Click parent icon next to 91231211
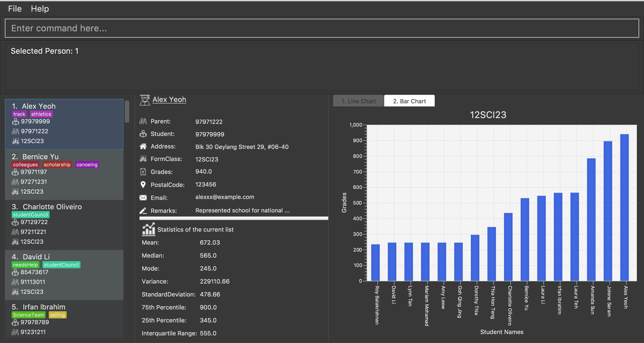644x343 pixels. click(15, 332)
